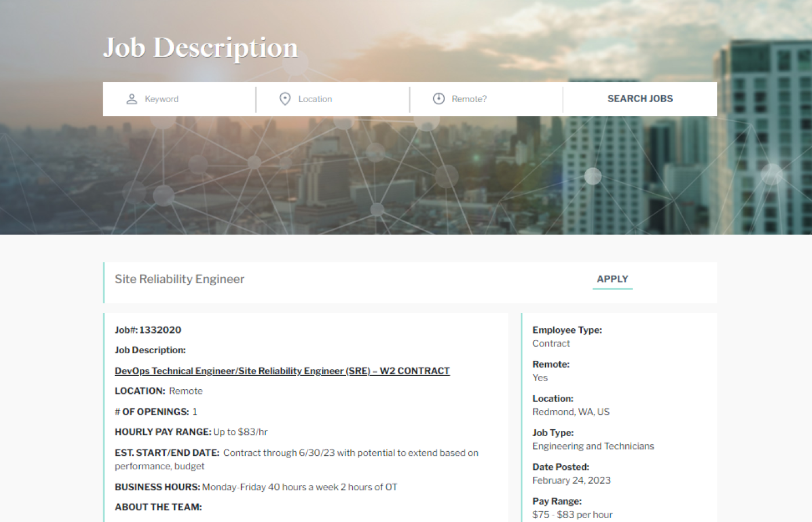Click the Redmond, WA, US location text
Screen dimensions: 812x522
pyautogui.click(x=571, y=412)
